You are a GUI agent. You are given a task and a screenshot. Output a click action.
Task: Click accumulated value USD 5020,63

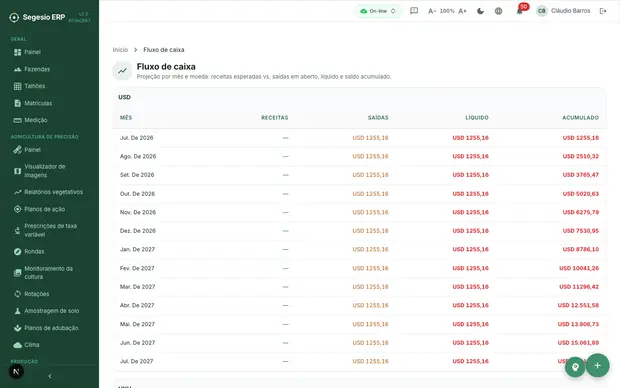tap(581, 194)
